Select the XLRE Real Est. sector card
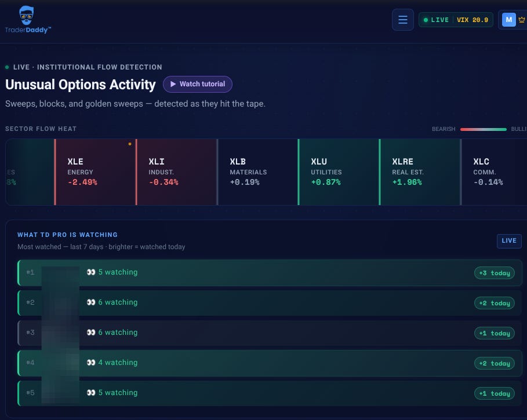This screenshot has width=527, height=420. (420, 172)
